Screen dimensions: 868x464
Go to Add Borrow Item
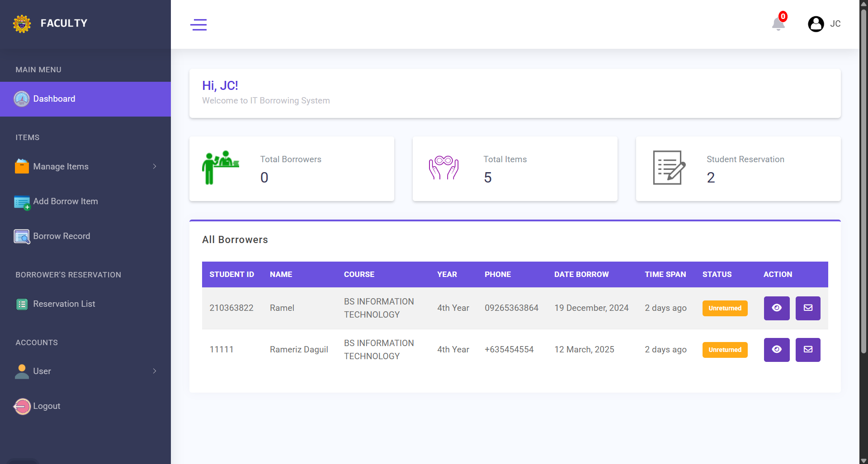(65, 202)
